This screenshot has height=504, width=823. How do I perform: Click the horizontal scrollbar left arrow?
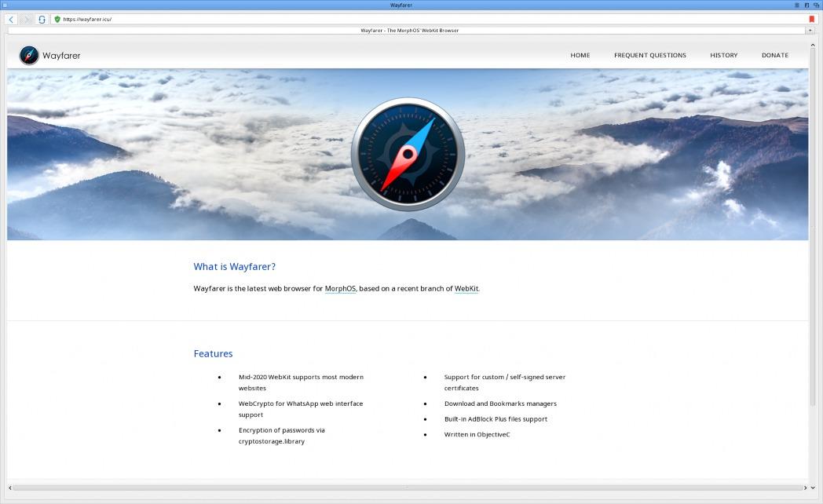pos(10,488)
